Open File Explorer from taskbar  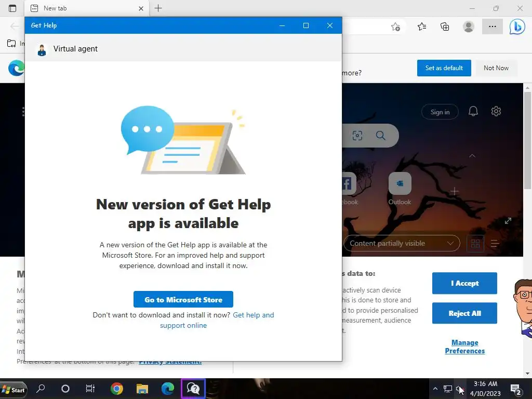click(142, 389)
